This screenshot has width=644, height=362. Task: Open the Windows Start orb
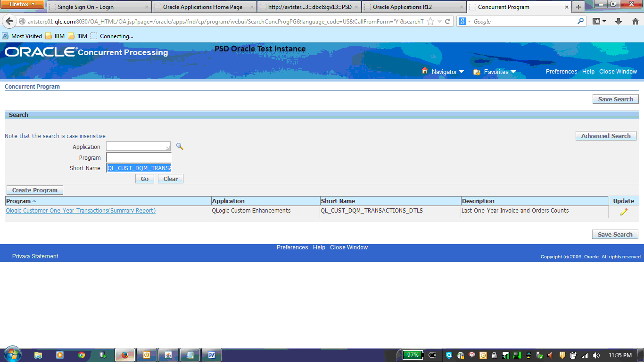point(12,354)
